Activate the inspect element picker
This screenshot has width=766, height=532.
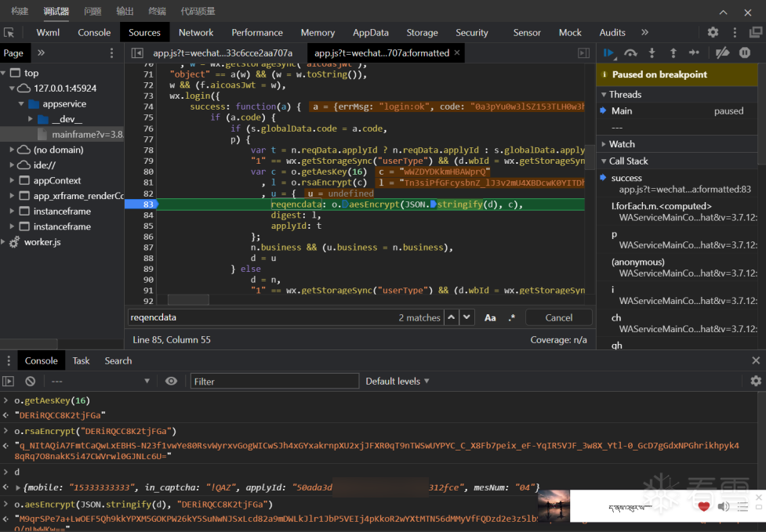[x=9, y=32]
